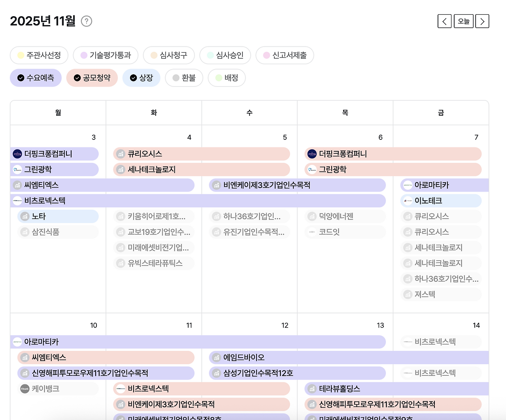Click the 노타 company logo icon

click(25, 216)
